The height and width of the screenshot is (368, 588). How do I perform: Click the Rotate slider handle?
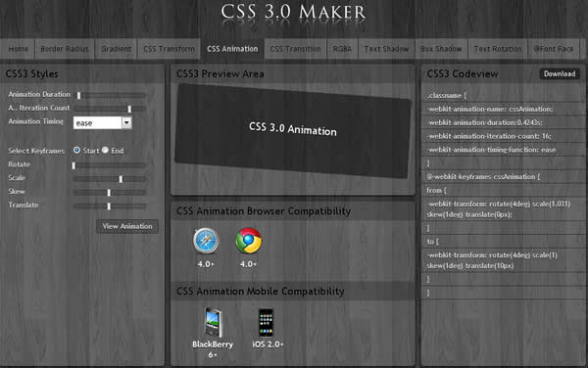(x=73, y=165)
